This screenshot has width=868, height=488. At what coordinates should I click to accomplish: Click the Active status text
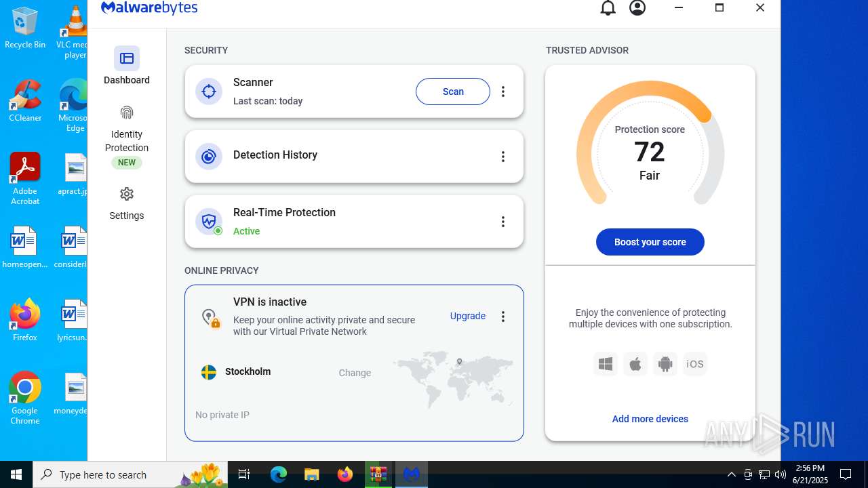(247, 231)
